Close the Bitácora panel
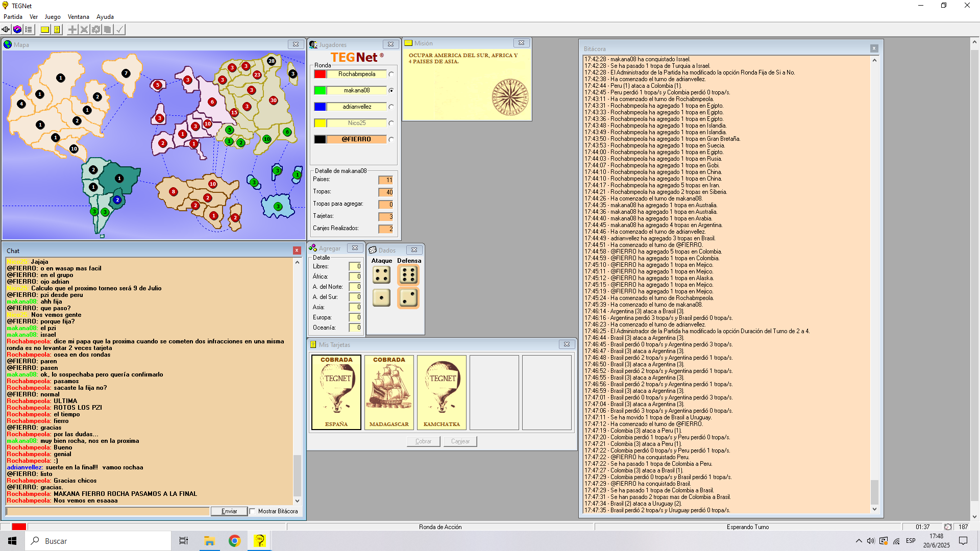Viewport: 980px width, 551px height. click(x=874, y=48)
